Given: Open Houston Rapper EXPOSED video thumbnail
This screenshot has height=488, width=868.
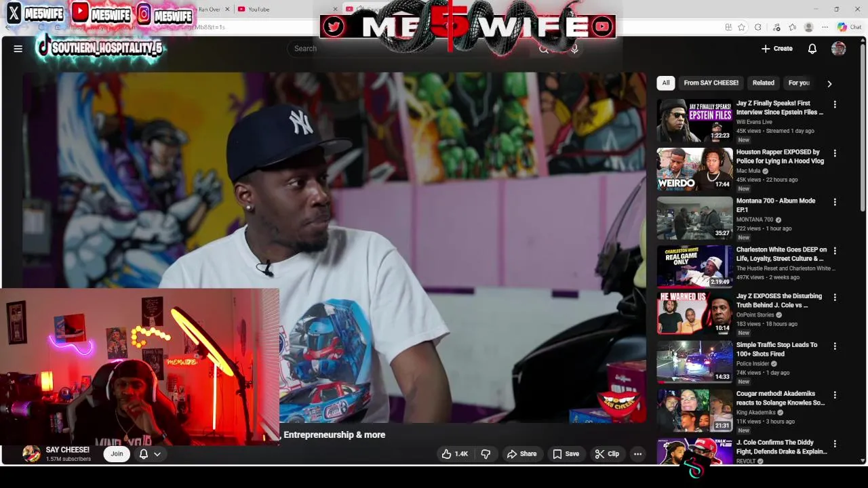Looking at the screenshot, I should tap(694, 169).
